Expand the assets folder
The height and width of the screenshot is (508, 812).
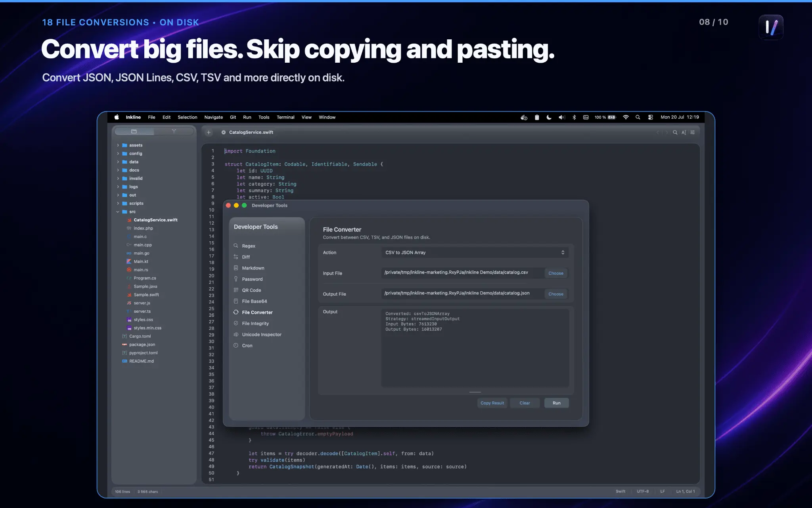[118, 145]
